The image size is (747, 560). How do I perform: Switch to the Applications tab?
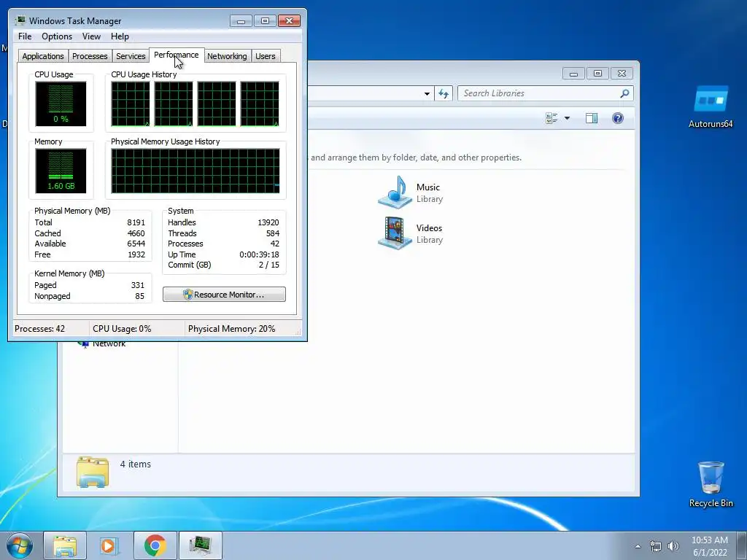[43, 55]
